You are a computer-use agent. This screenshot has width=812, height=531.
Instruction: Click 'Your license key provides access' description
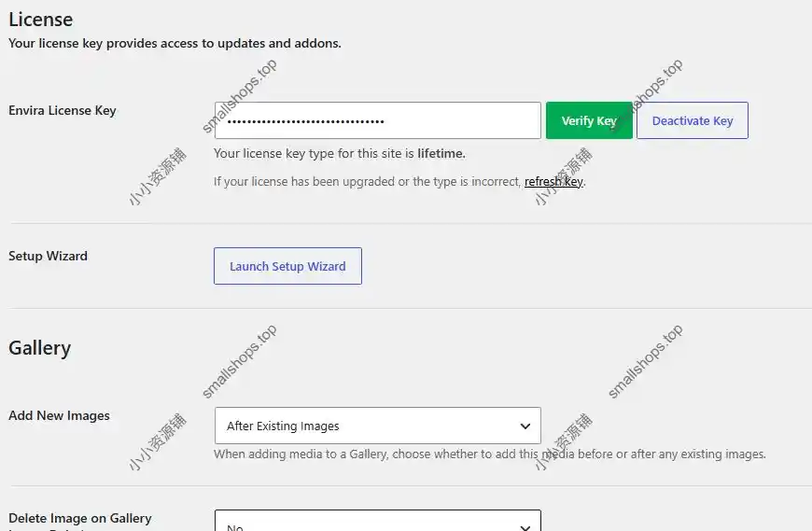pos(175,44)
